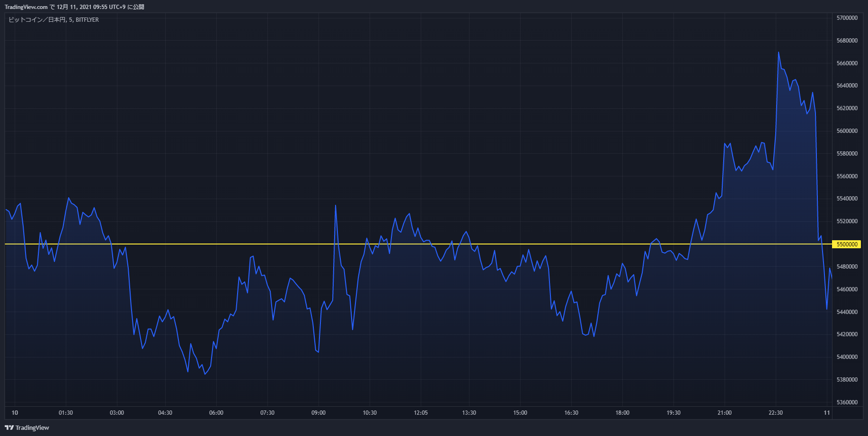Click the 5540000 price axis label
The image size is (868, 436).
[847, 199]
